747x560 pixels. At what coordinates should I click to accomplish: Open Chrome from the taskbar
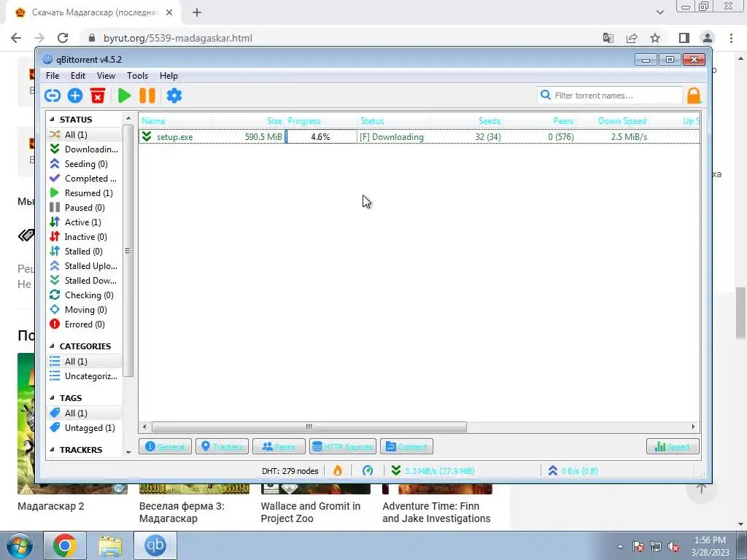[x=65, y=545]
